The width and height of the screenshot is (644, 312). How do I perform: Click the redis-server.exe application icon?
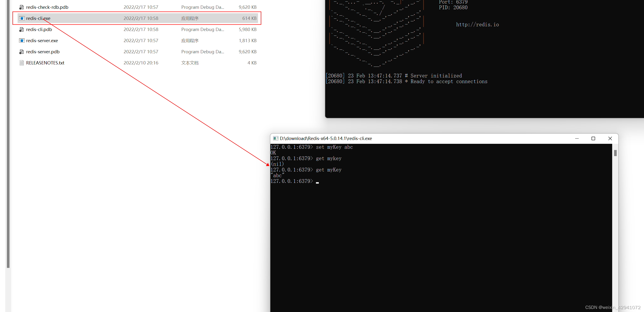[x=22, y=41]
